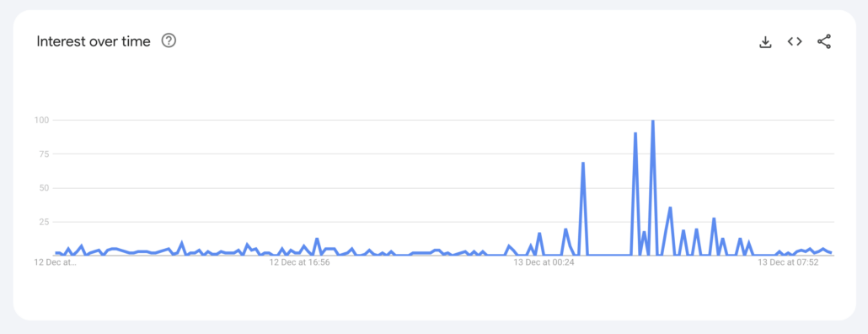Viewport: 868px width, 334px height.
Task: Select the peak near 20 just right of 00:24
Action: click(565, 229)
